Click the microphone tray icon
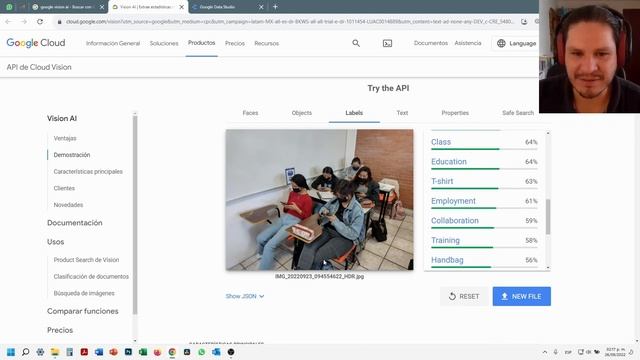The width and height of the screenshot is (640, 360). 556,352
